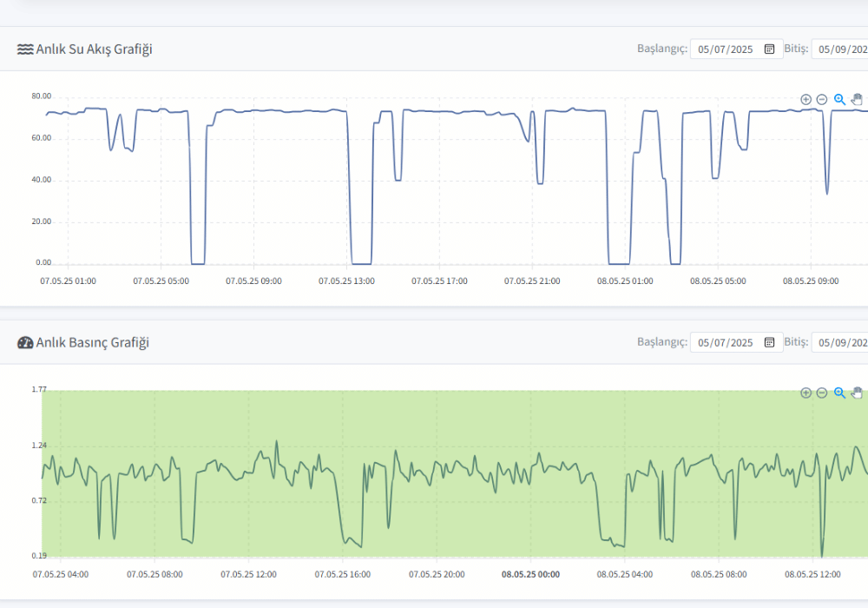Toggle selection zoom on the pressure chart
Image resolution: width=868 pixels, height=608 pixels.
tap(838, 393)
